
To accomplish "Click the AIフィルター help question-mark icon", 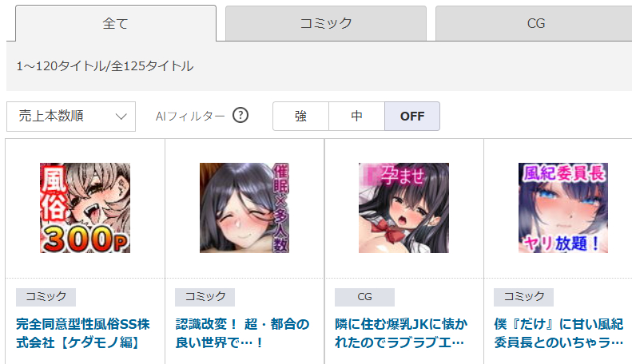I will (240, 116).
